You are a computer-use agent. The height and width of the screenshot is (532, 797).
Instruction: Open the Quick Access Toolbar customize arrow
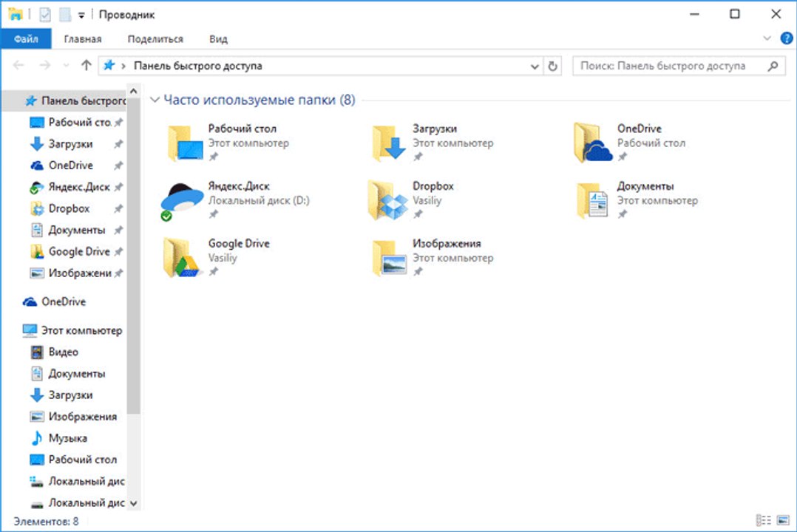point(81,16)
